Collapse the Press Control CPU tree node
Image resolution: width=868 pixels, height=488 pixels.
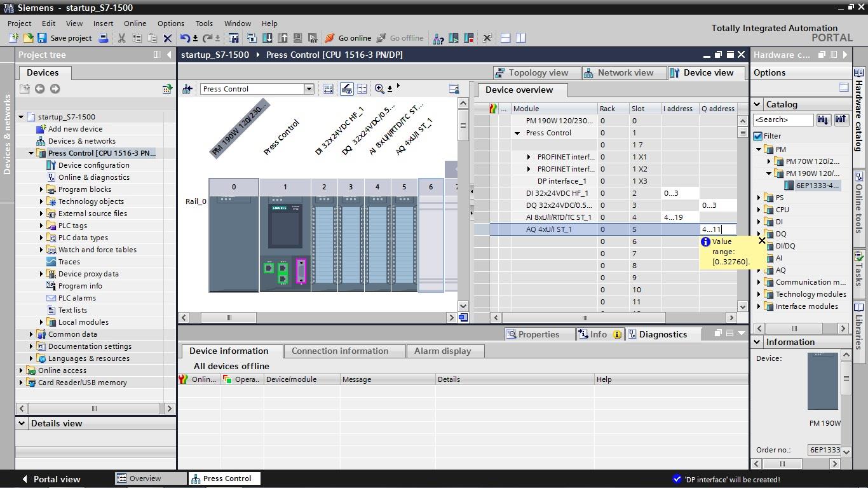[31, 153]
